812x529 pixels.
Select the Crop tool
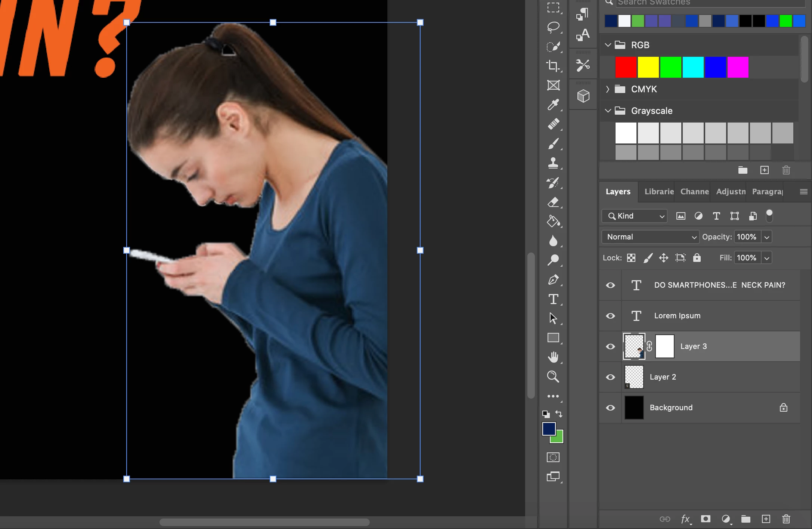[x=553, y=66]
